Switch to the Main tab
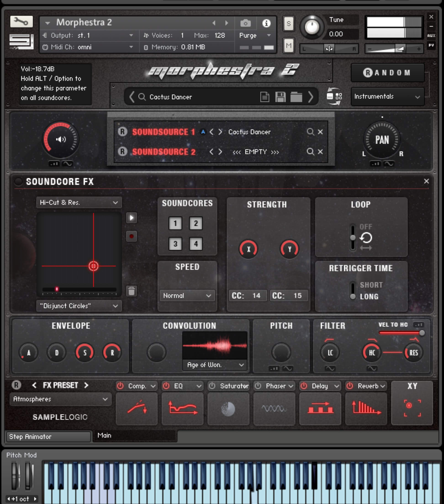The image size is (444, 504). [135, 436]
